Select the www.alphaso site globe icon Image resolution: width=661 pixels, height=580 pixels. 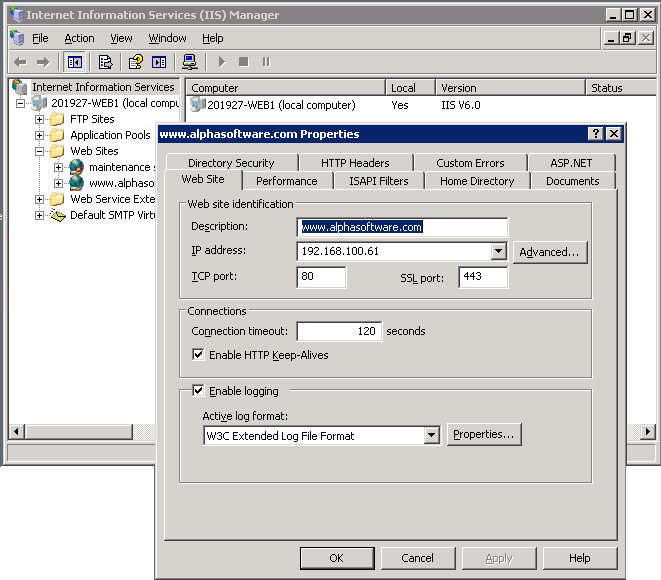(76, 183)
